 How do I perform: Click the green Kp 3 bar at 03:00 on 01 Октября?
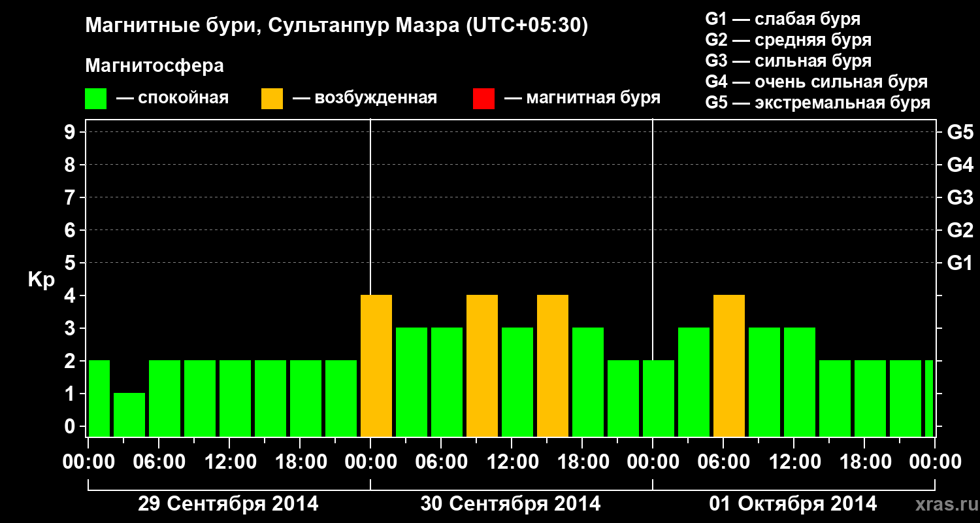tap(694, 382)
